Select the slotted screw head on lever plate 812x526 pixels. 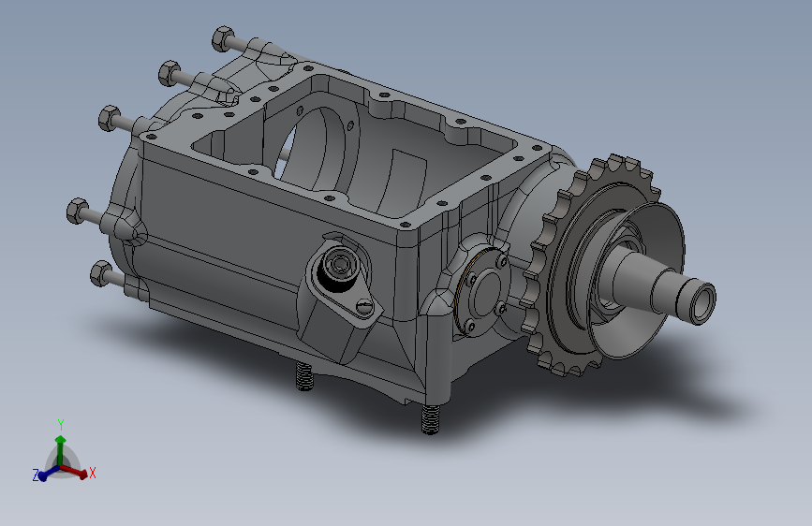(364, 307)
